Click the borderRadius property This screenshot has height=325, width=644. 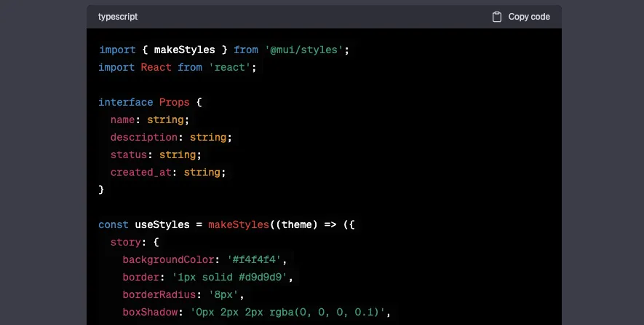click(159, 294)
